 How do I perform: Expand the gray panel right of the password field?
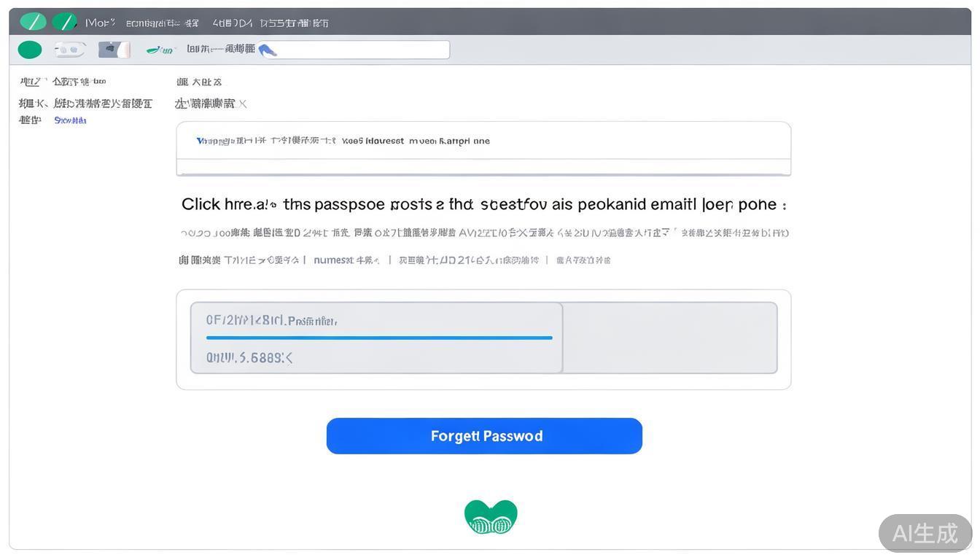click(670, 337)
